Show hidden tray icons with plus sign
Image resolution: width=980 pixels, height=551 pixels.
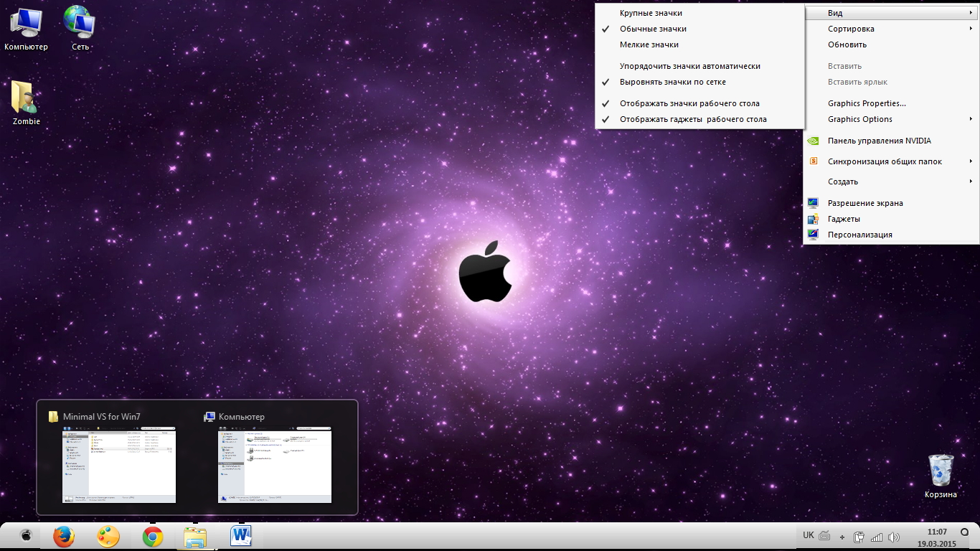(842, 537)
